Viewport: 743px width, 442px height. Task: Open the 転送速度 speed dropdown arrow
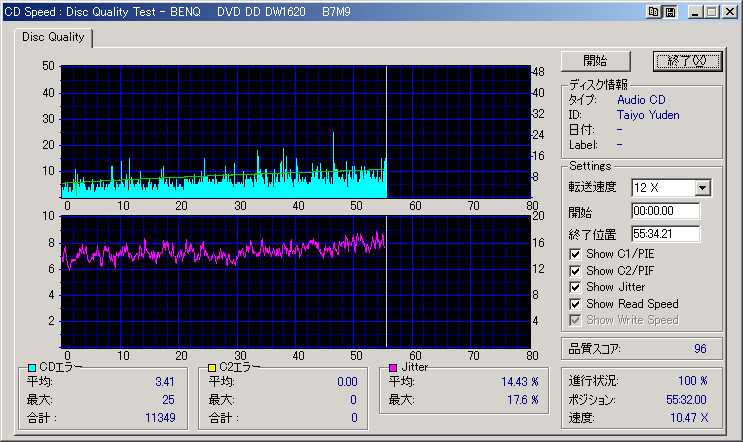702,188
